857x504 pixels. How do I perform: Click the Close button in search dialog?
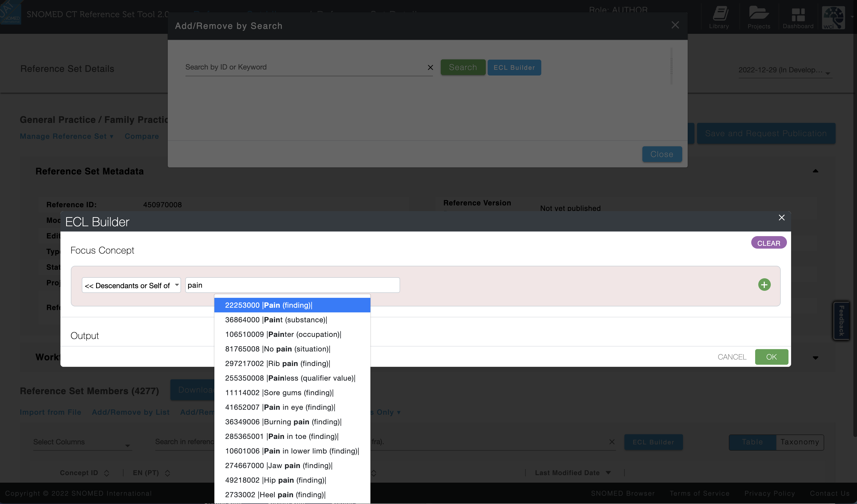[x=662, y=154]
